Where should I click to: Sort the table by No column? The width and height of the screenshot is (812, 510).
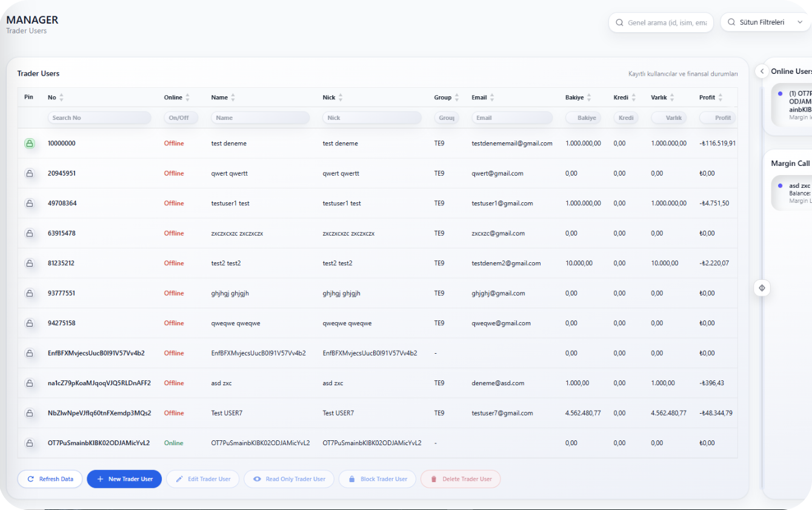tap(61, 98)
